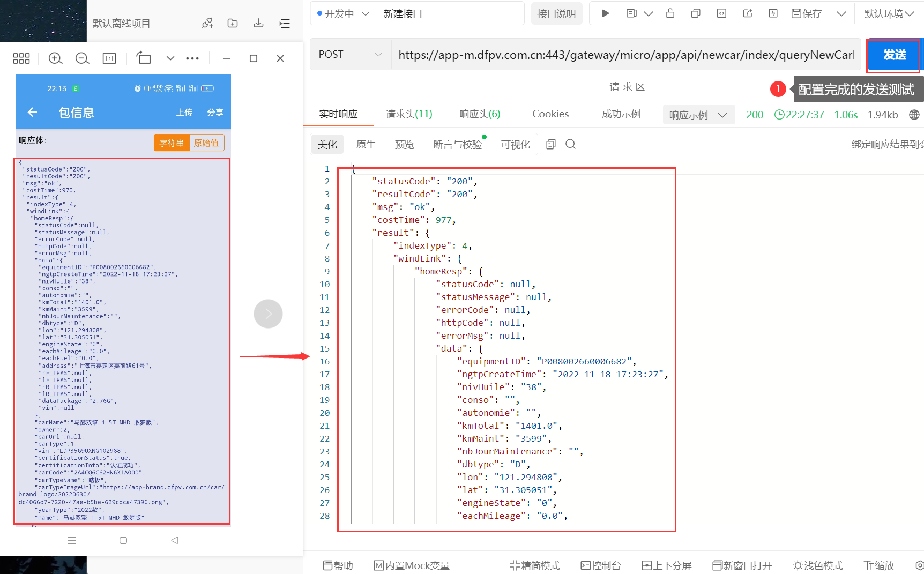
Task: Open the 成功示例 tab
Action: (x=621, y=114)
